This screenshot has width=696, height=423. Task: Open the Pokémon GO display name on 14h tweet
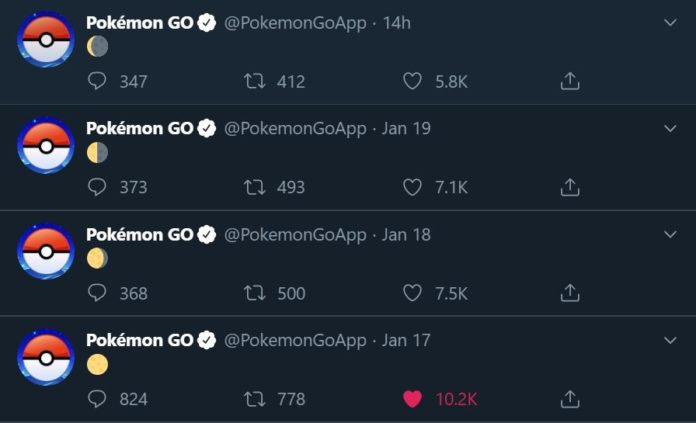pyautogui.click(x=140, y=23)
